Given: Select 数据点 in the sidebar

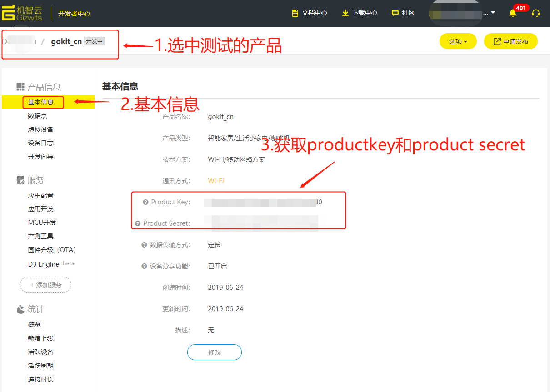Looking at the screenshot, I should click(x=37, y=116).
